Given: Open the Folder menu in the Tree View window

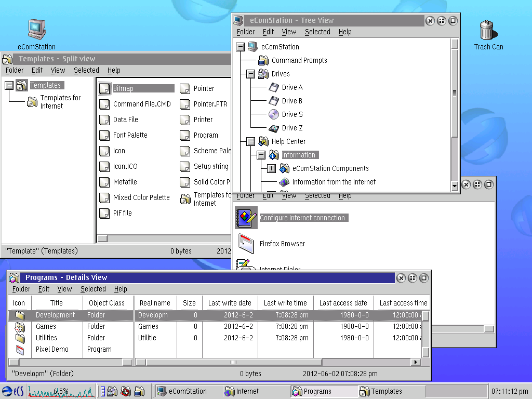Looking at the screenshot, I should pyautogui.click(x=246, y=32).
